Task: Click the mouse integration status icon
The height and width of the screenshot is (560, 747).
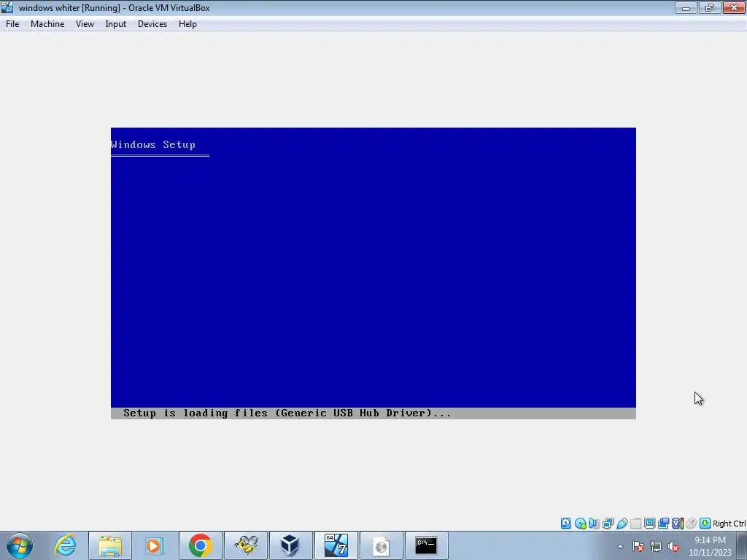Action: [x=692, y=524]
